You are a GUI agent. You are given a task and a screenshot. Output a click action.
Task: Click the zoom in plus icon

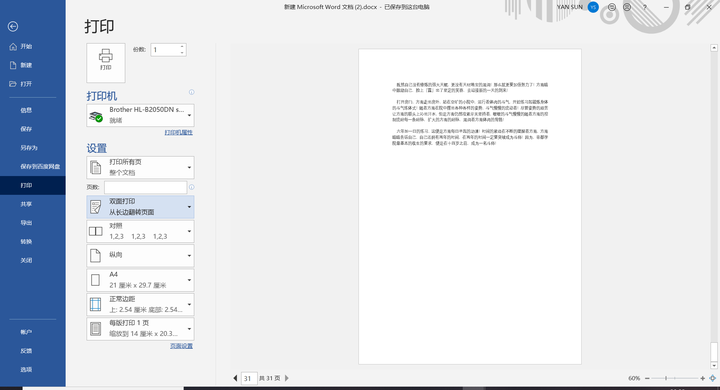pyautogui.click(x=703, y=379)
